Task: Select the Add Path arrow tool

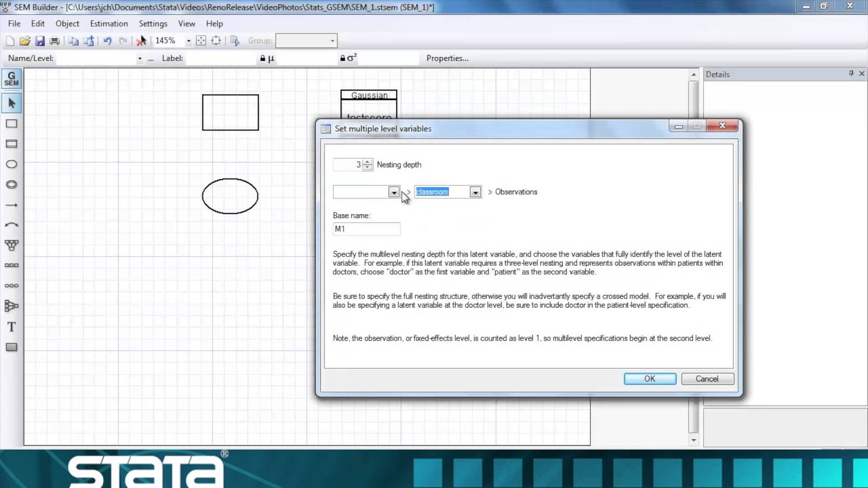Action: (12, 205)
